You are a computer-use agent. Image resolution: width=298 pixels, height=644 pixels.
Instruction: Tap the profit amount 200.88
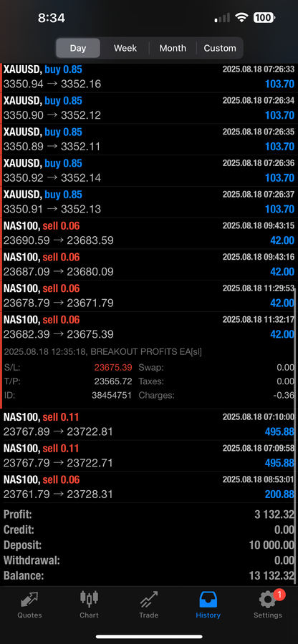pos(279,494)
